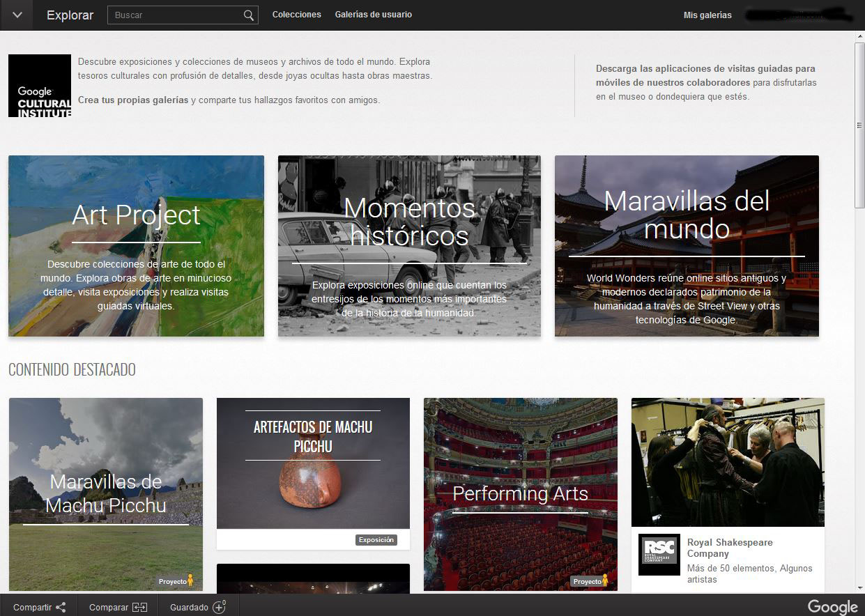
Task: Click the partially visible dark card below Artefactos
Action: click(313, 578)
